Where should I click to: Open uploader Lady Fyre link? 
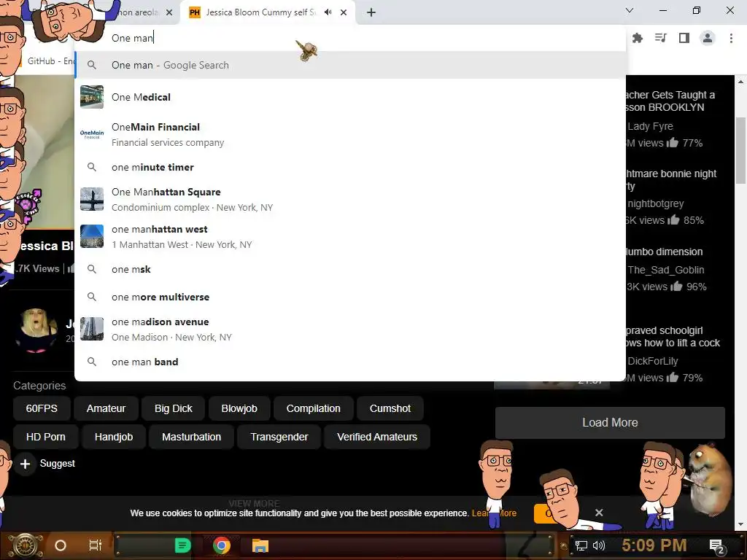coord(650,126)
